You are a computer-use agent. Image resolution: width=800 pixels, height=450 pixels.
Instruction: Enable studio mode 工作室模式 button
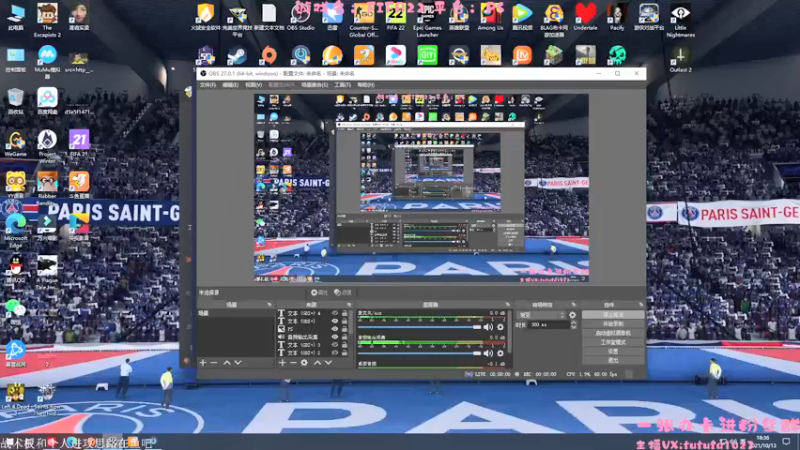point(613,342)
